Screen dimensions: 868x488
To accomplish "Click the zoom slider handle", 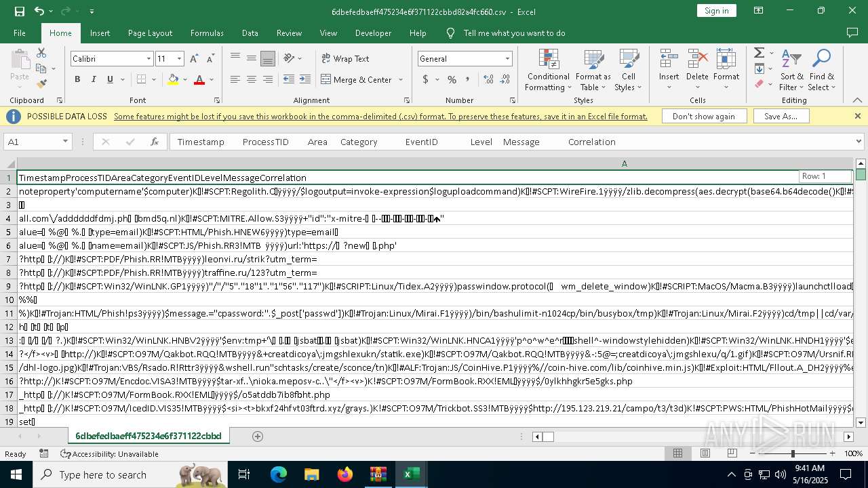I will click(793, 453).
